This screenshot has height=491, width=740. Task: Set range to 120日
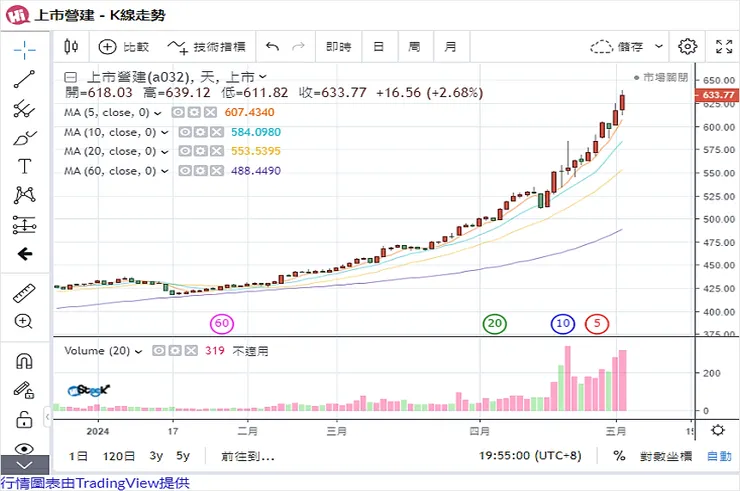(x=118, y=457)
